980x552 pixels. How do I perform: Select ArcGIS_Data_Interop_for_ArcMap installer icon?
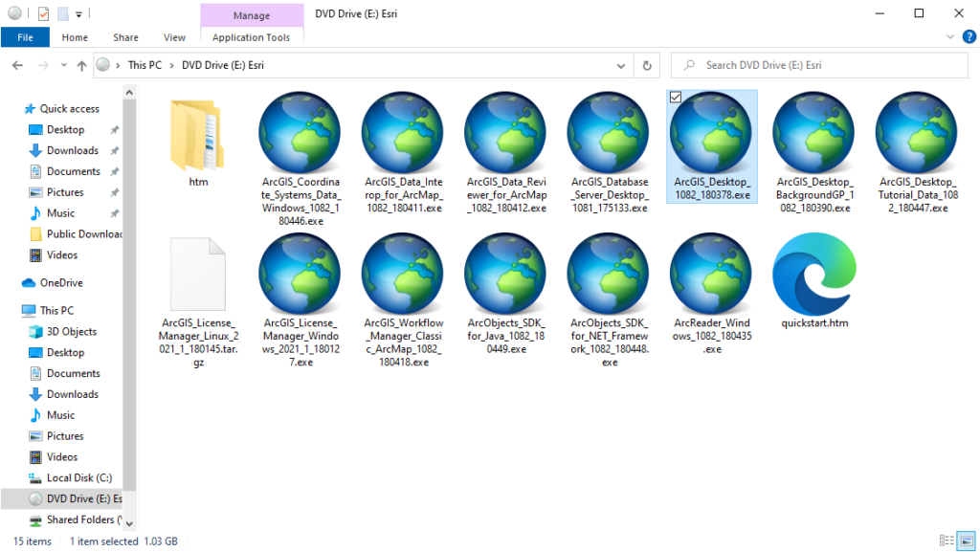(x=403, y=132)
